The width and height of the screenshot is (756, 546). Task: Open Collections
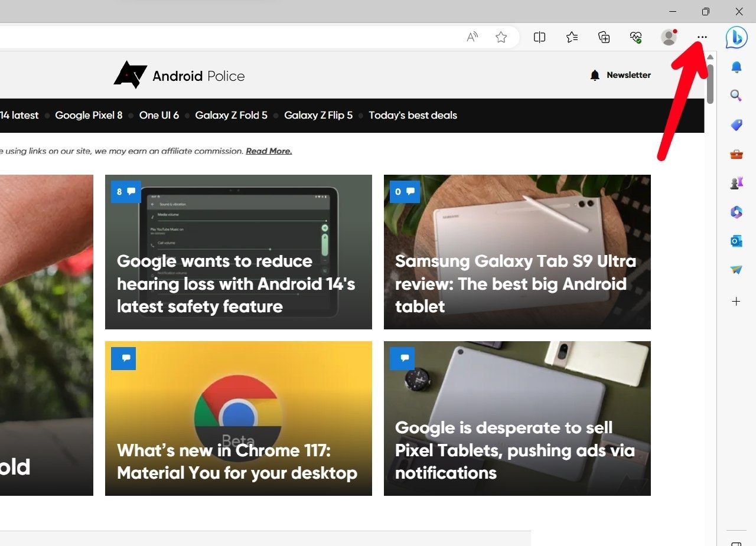604,37
